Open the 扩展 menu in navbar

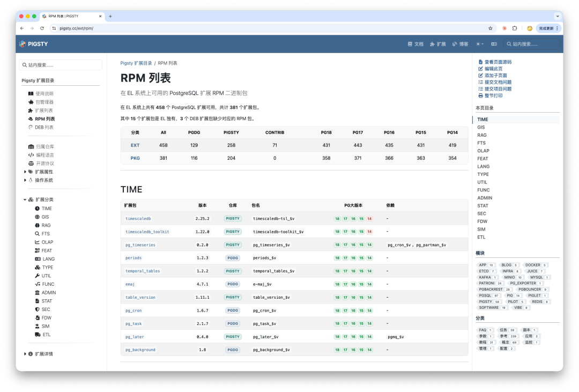click(x=438, y=44)
